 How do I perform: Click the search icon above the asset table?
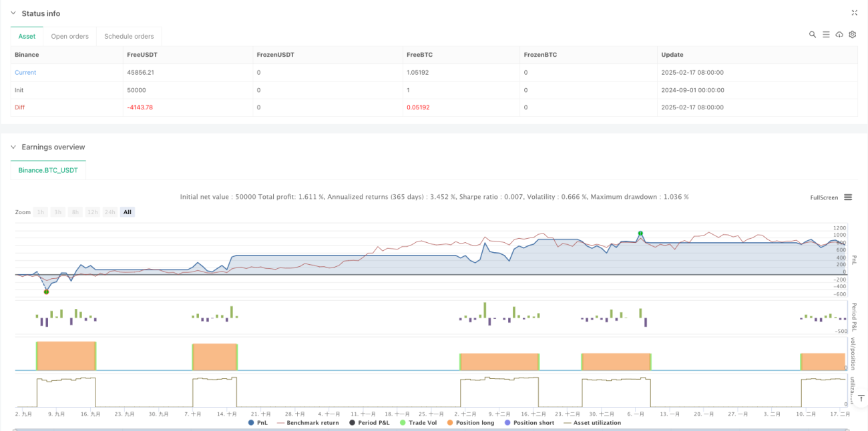click(x=813, y=35)
